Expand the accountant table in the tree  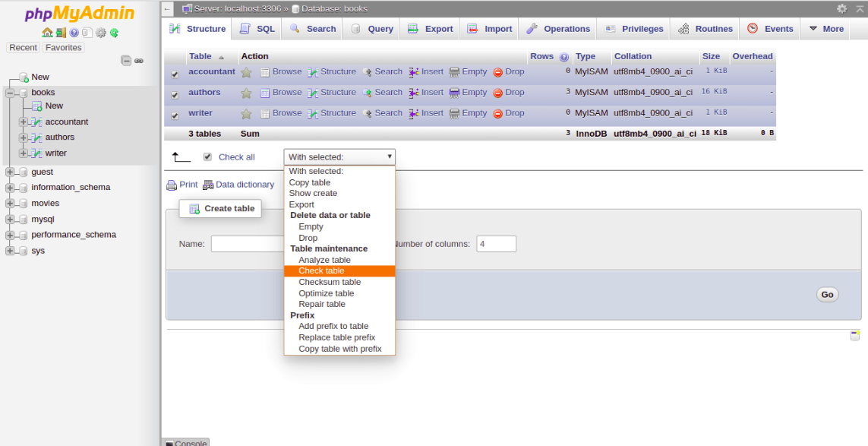tap(24, 122)
